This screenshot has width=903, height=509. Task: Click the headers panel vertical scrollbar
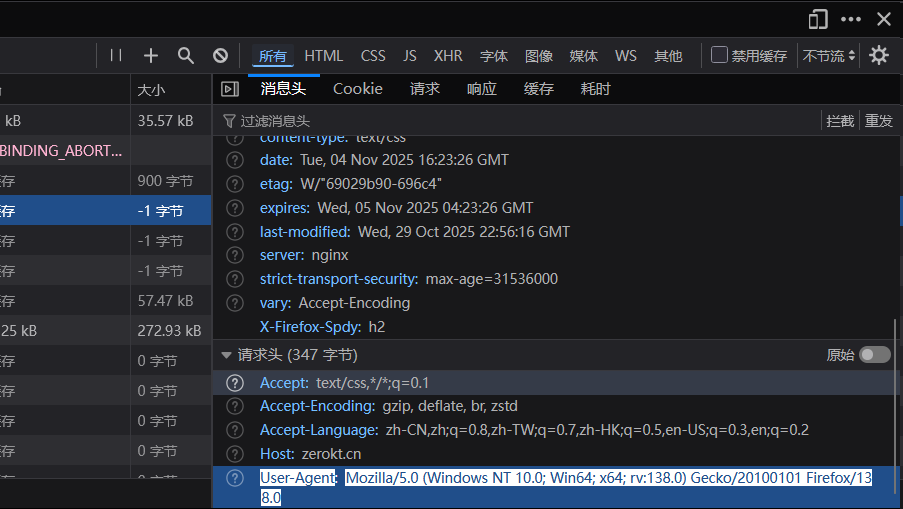point(895,400)
